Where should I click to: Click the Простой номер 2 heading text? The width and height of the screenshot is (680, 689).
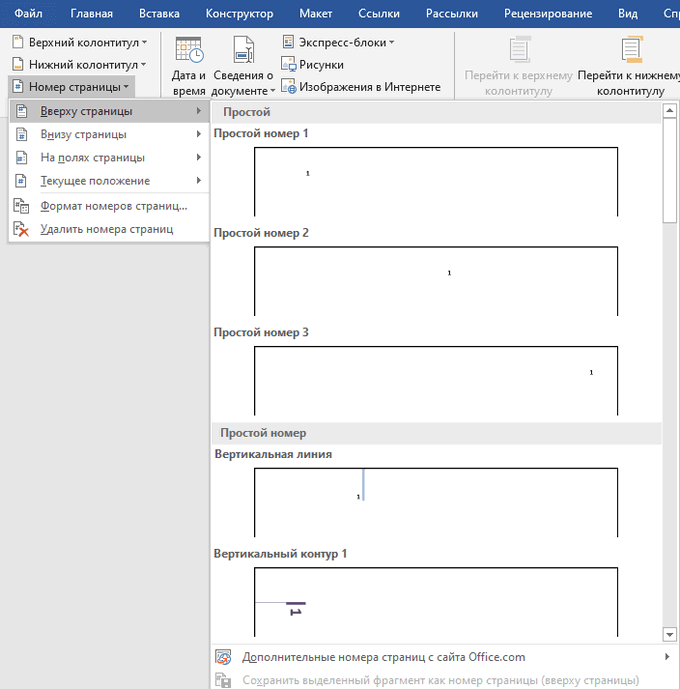(x=261, y=233)
